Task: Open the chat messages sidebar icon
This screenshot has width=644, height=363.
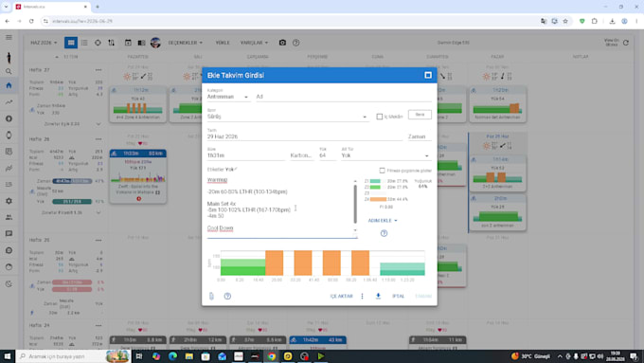Action: [9, 233]
